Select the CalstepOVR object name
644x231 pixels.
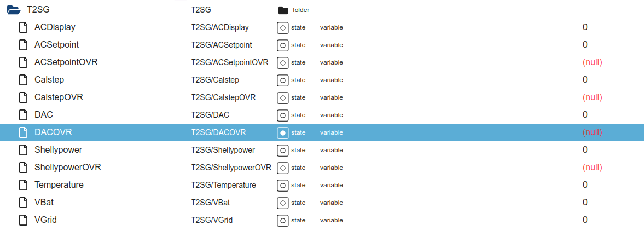point(62,97)
